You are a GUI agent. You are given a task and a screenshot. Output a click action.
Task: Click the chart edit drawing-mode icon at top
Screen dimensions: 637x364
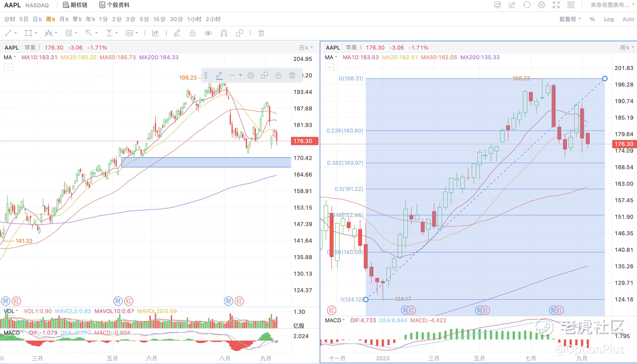coord(512,5)
